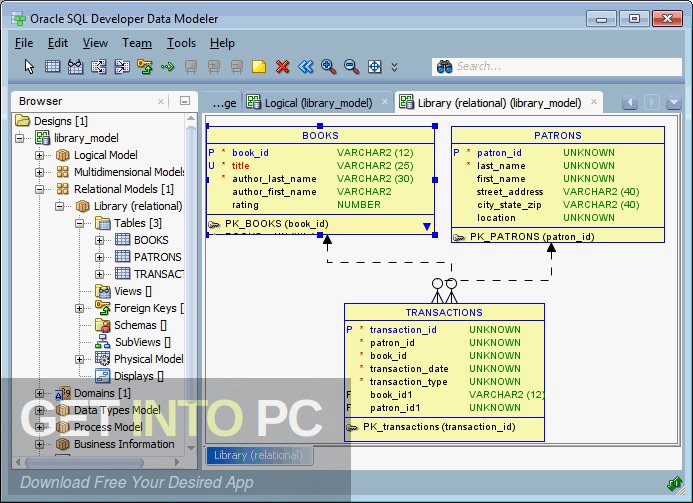Click the Split Table toolbar icon
The height and width of the screenshot is (503, 693).
click(98, 67)
